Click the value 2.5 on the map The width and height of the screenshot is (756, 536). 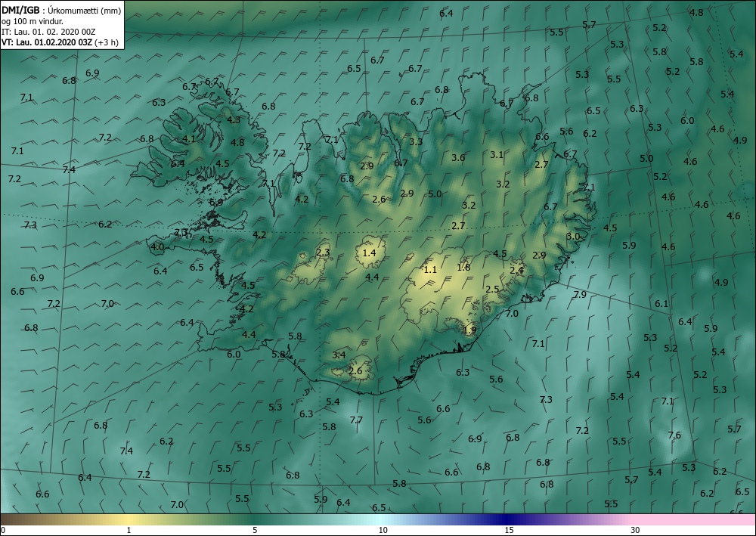(492, 290)
